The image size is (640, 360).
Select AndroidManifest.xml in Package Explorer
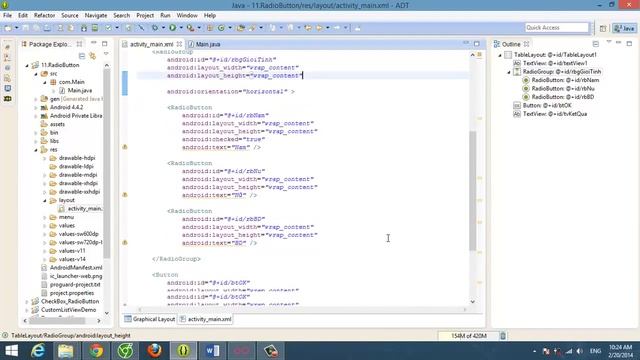click(x=71, y=268)
